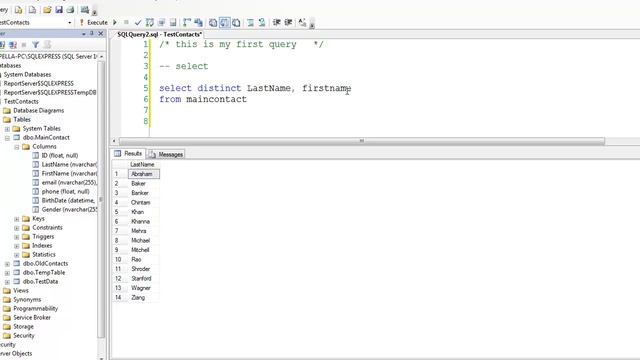Switch to the Results tab
This screenshot has height=360, width=640.
click(x=129, y=153)
